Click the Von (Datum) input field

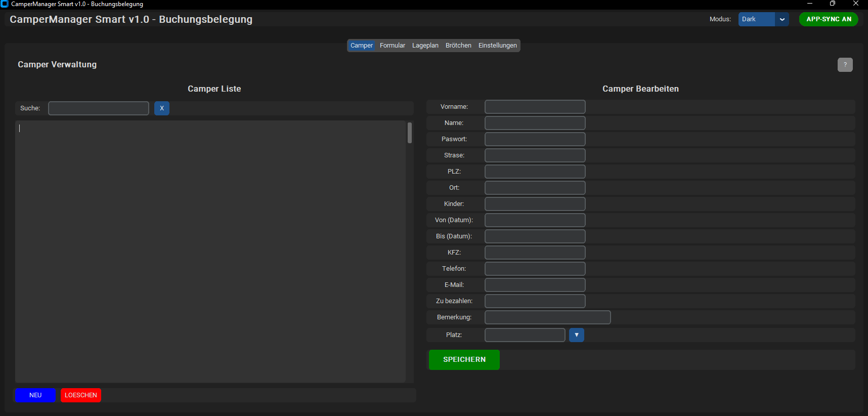535,220
